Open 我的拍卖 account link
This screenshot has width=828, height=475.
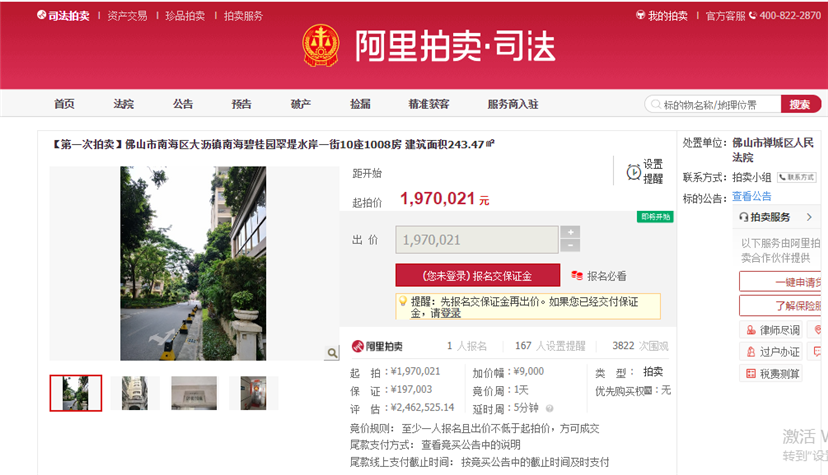(662, 16)
